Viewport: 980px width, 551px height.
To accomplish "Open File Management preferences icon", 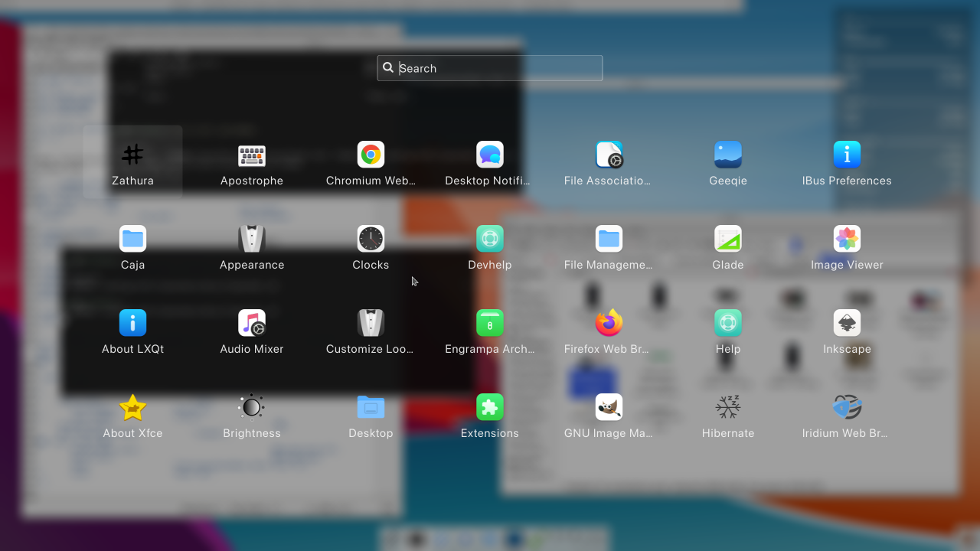I will coord(609,239).
